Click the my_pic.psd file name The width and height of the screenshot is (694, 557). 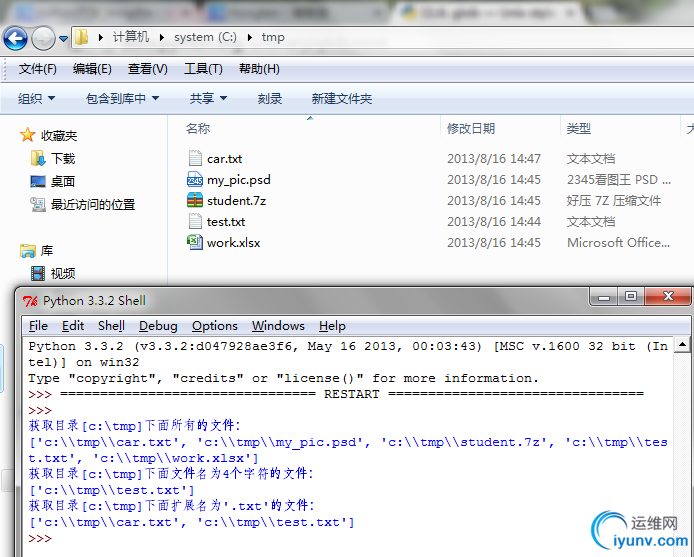(x=239, y=180)
